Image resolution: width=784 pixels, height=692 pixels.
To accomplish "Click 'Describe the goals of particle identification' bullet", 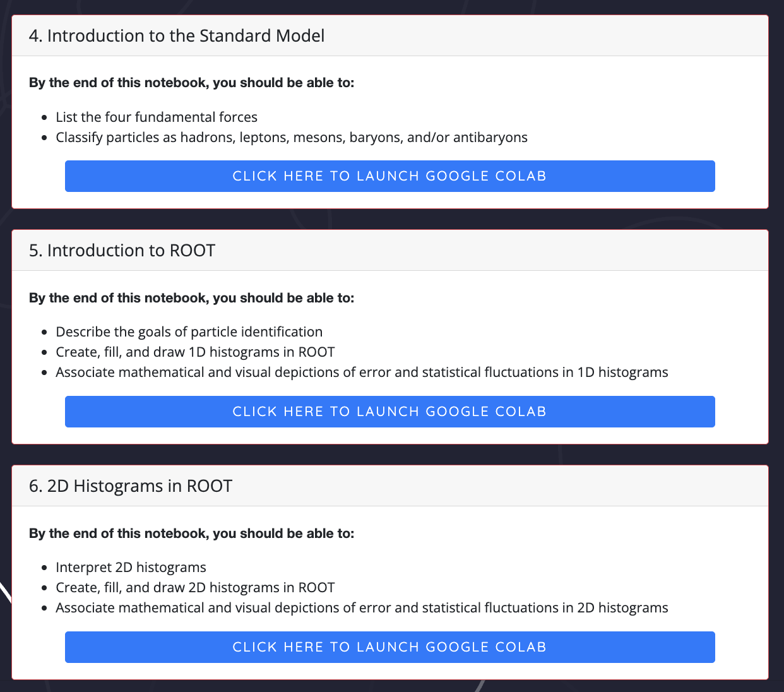I will pyautogui.click(x=189, y=332).
